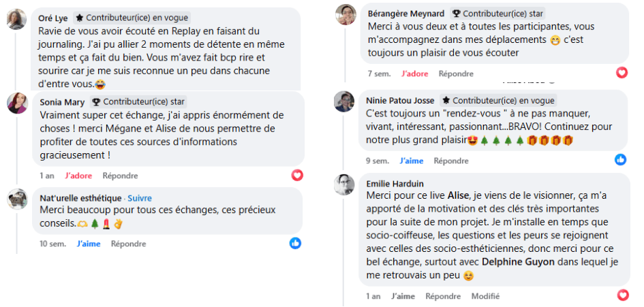The height and width of the screenshot is (307, 644).
Task: Toggle J'adore on Bérangère Meynard's comment
Action: tap(415, 74)
